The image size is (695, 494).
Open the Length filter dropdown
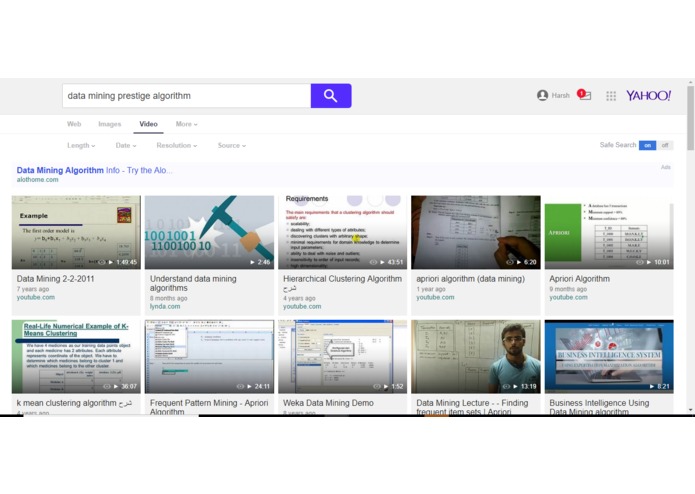[x=81, y=145]
